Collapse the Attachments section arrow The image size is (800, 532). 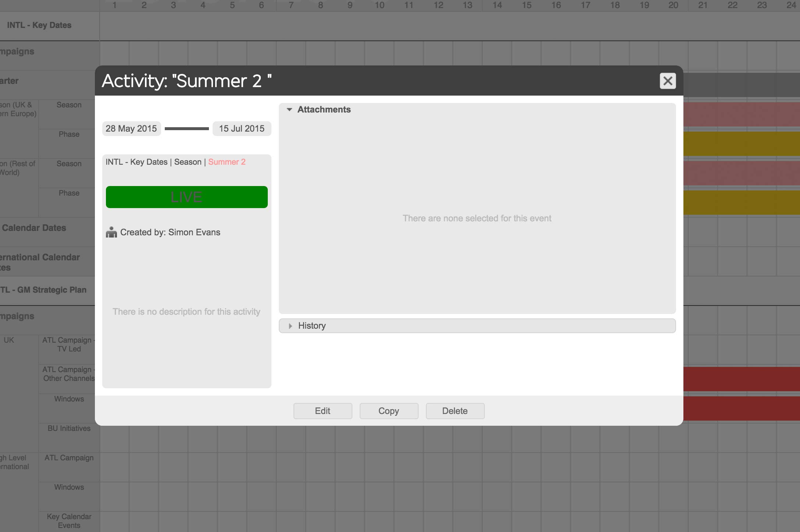[289, 110]
